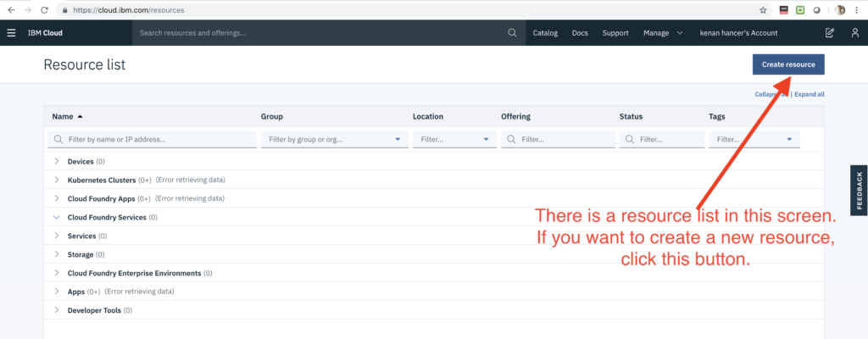Click the Status filter field

coord(661,140)
